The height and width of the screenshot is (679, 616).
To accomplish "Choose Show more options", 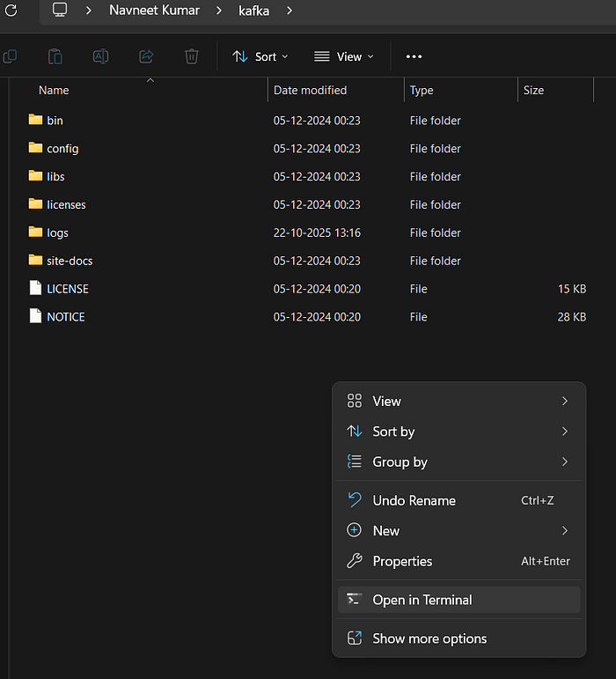I will coord(458,638).
